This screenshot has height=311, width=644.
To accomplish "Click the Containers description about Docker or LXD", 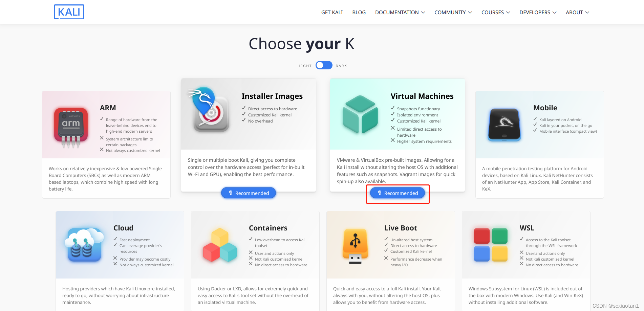I will point(253,295).
